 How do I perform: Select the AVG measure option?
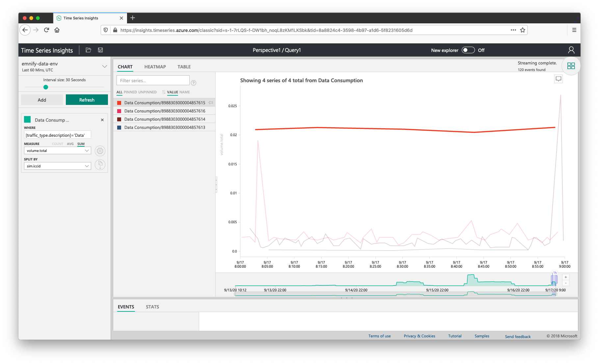[70, 144]
